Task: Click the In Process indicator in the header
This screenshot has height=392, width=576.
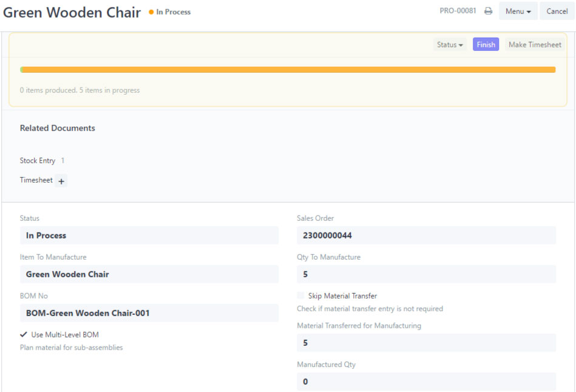Action: (x=170, y=12)
